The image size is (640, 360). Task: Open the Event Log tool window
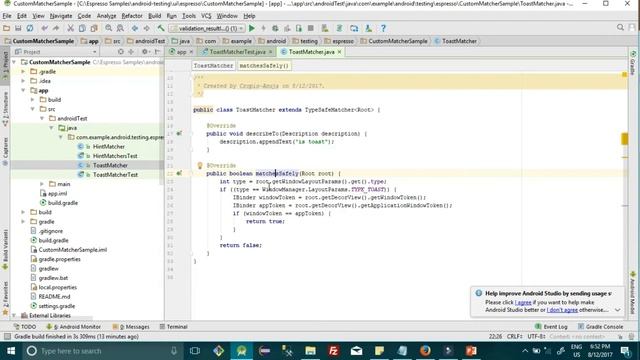coord(551,327)
